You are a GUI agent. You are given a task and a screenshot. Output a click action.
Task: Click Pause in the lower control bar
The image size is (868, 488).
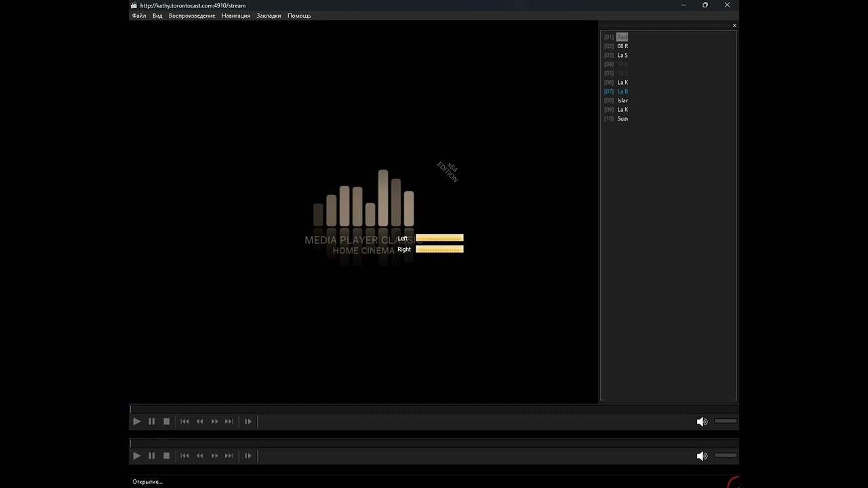coord(152,456)
